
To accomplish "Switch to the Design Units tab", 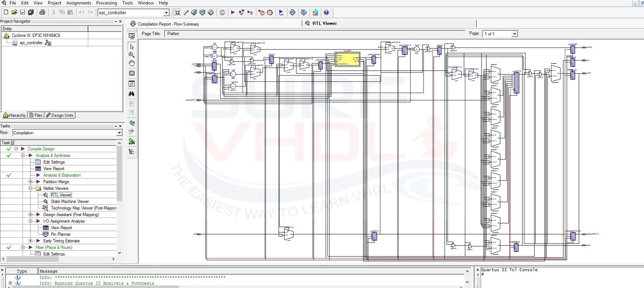I will coord(60,115).
